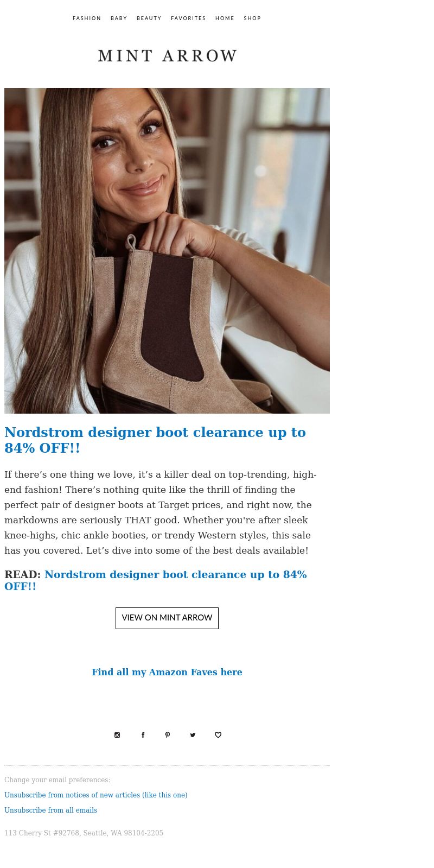
Task: Open Find all my Amazon Faves link
Action: 167,672
